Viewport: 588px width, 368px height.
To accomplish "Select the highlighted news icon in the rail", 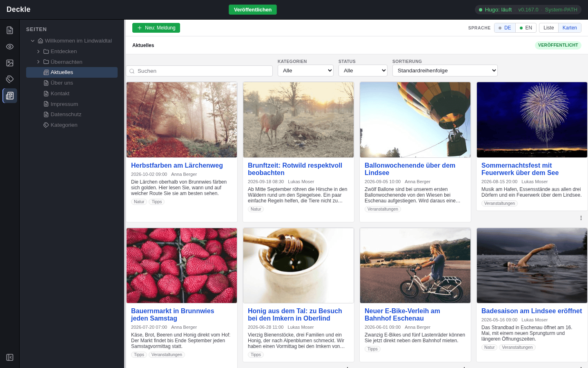I will (x=10, y=96).
